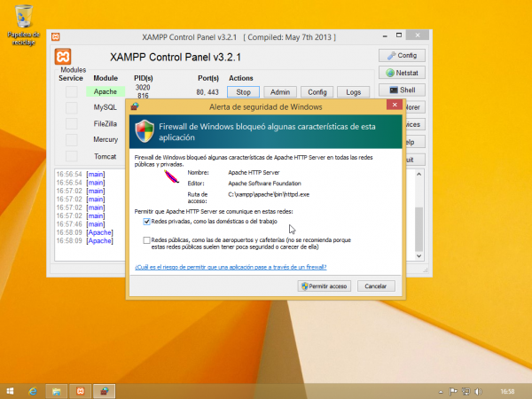Toggle FileZilla service checkbox
The width and height of the screenshot is (532, 399).
72,123
